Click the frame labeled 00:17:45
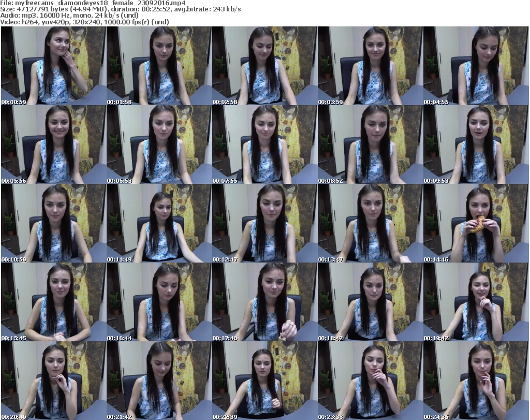Screen dimensions: 530x420 click(264, 302)
